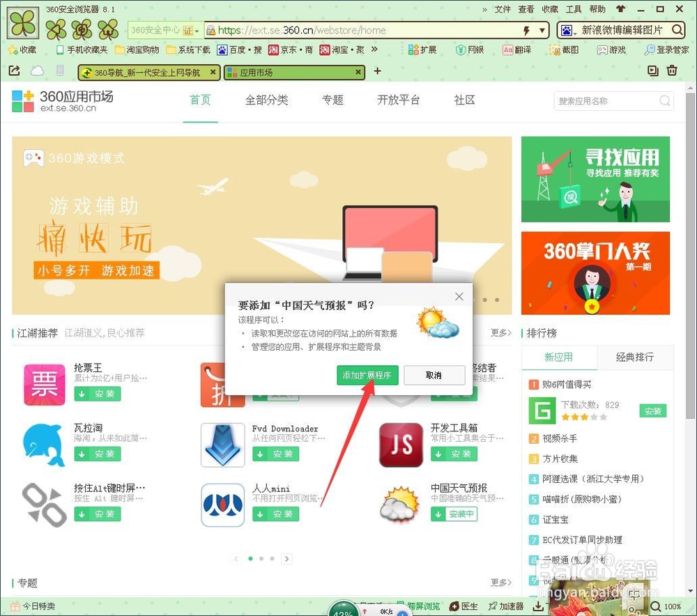Open the downloads icon in status bar
697x616 pixels.
point(538,606)
